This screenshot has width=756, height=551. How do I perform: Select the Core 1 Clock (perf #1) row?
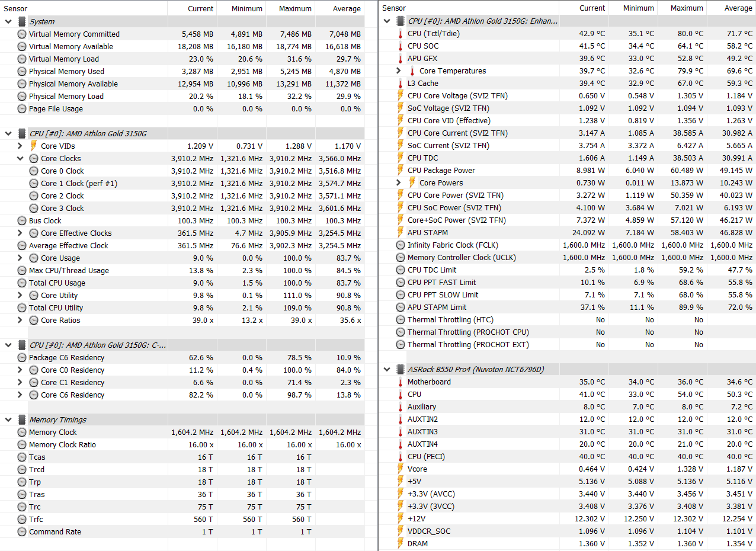[182, 184]
